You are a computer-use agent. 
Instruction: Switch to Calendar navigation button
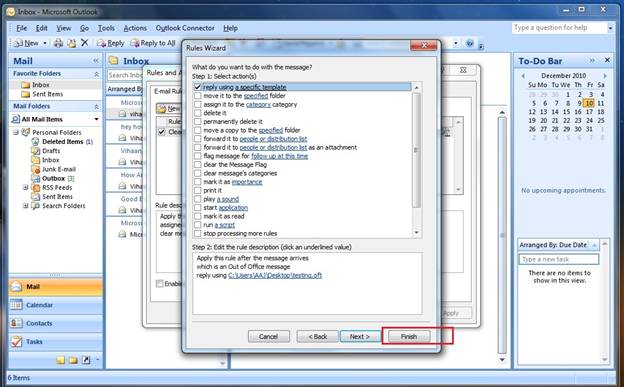(55, 305)
